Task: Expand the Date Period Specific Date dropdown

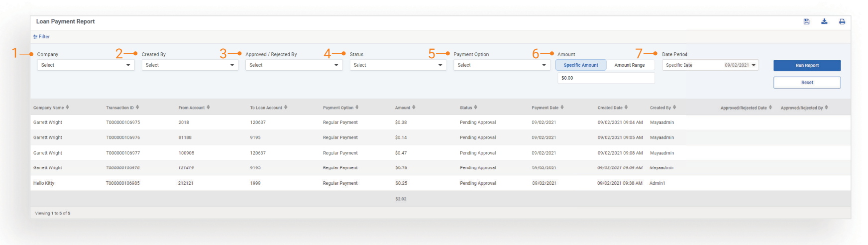Action: (x=710, y=65)
